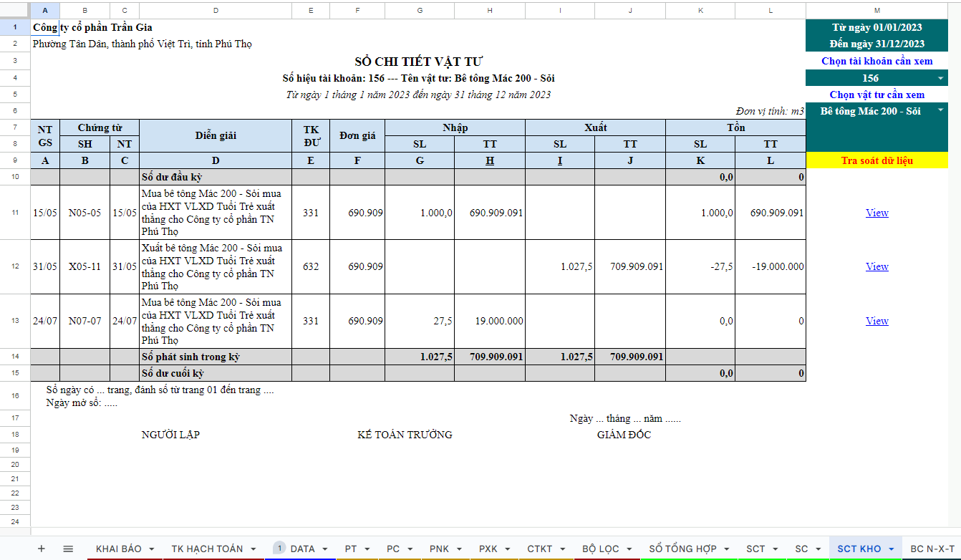
Task: Select row 11 header
Action: click(x=15, y=213)
